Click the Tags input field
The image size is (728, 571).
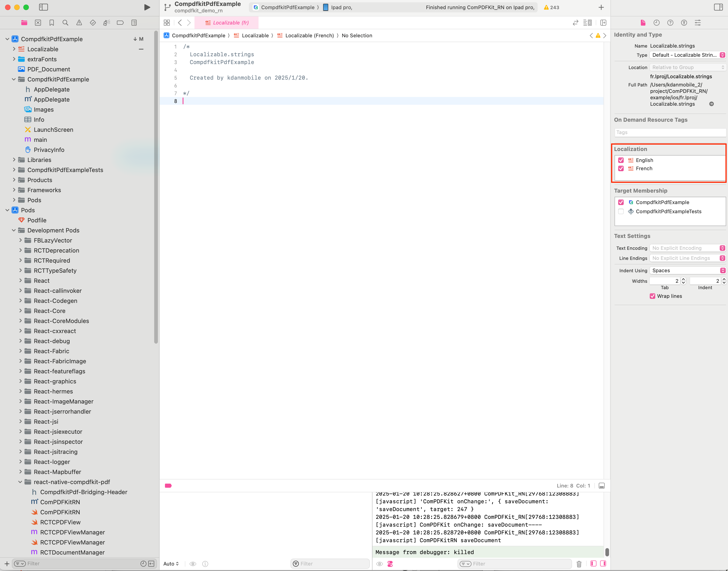click(x=670, y=132)
